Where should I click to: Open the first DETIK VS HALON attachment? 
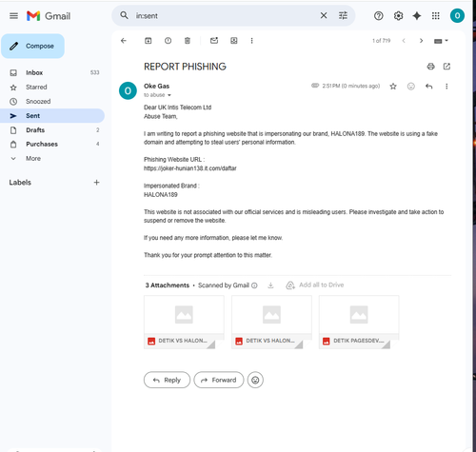(184, 322)
